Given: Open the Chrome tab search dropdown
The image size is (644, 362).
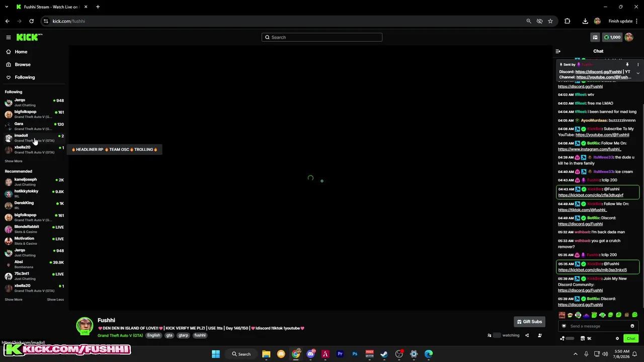Looking at the screenshot, I should point(7,7).
